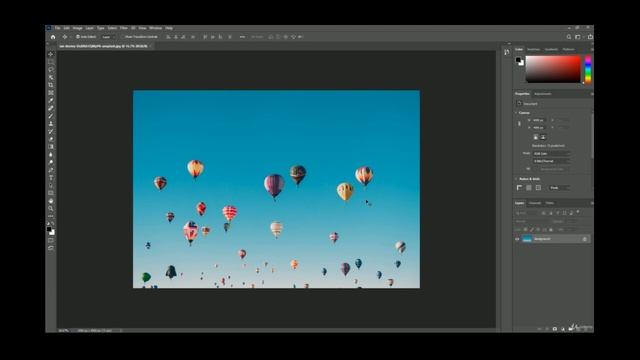Hide the Background layer with eye icon

(517, 239)
